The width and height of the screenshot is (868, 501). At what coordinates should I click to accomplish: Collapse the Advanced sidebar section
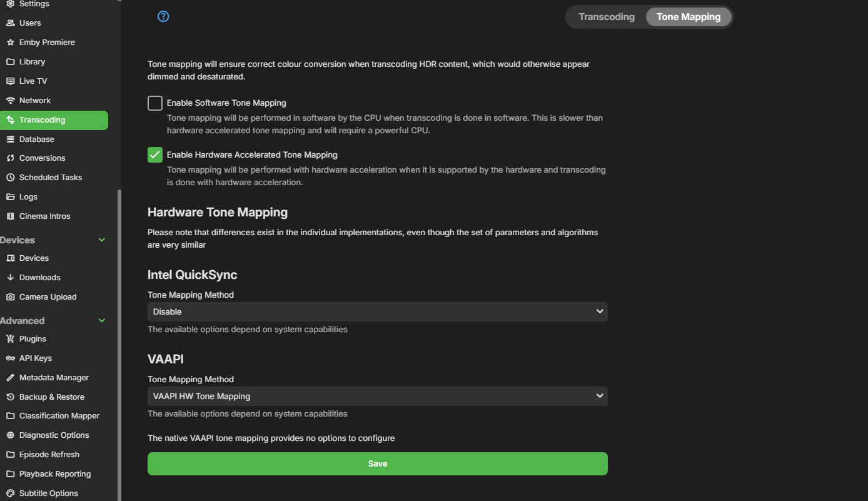[102, 321]
